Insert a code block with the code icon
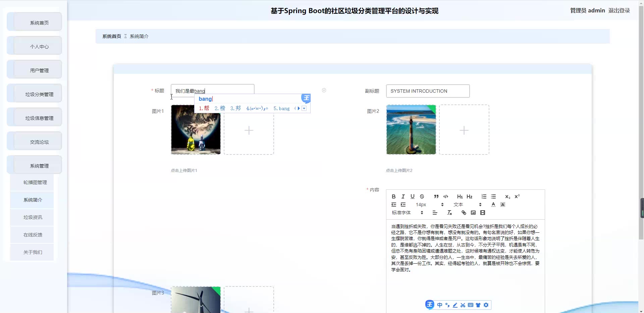Image resolution: width=644 pixels, height=313 pixels. [445, 196]
